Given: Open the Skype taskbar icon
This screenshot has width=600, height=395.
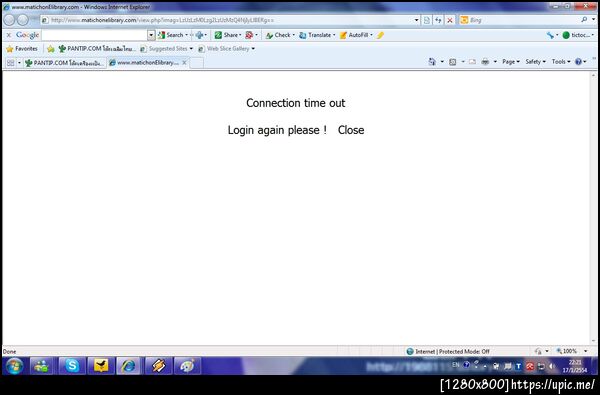Looking at the screenshot, I should [x=72, y=366].
